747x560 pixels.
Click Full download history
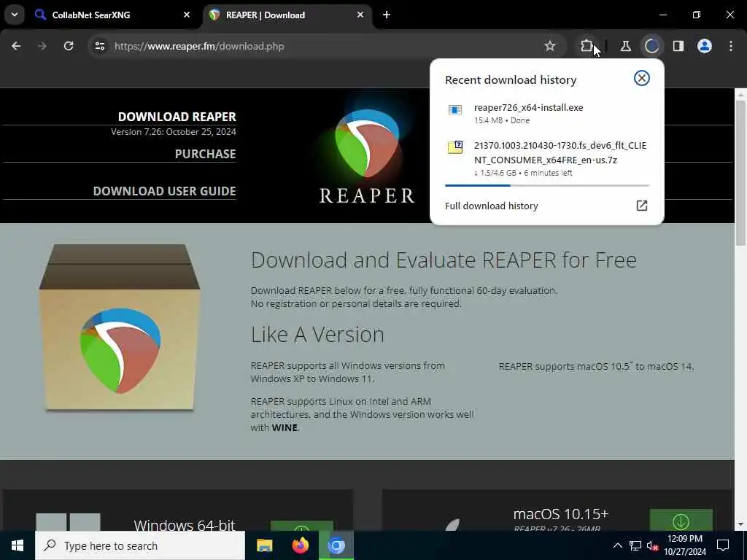point(491,206)
